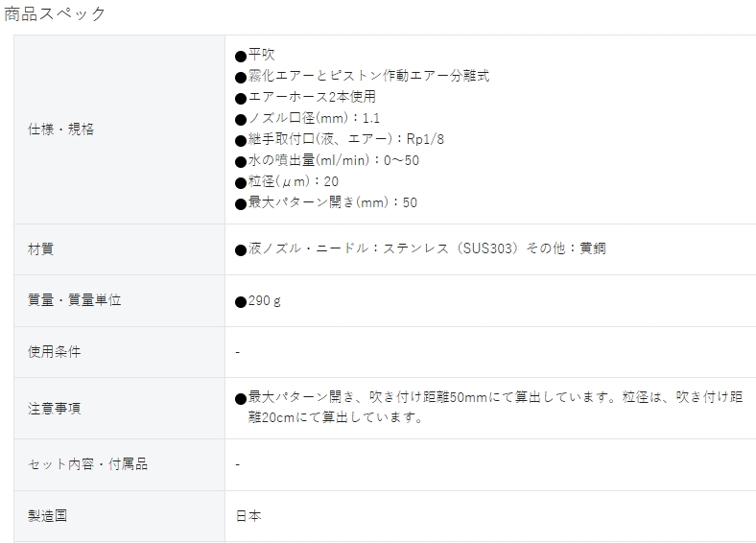The image size is (756, 543).
Task: Click the 平吹 specification bullet
Action: pos(255,55)
